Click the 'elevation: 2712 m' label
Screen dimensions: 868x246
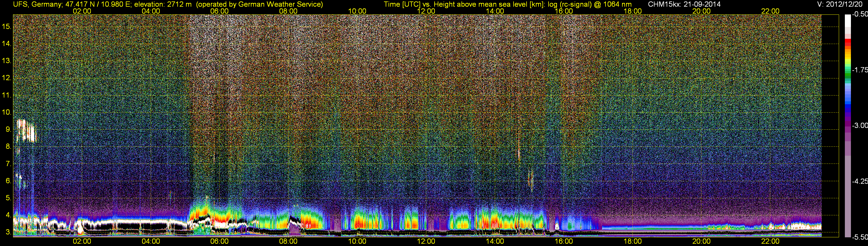(163, 4)
